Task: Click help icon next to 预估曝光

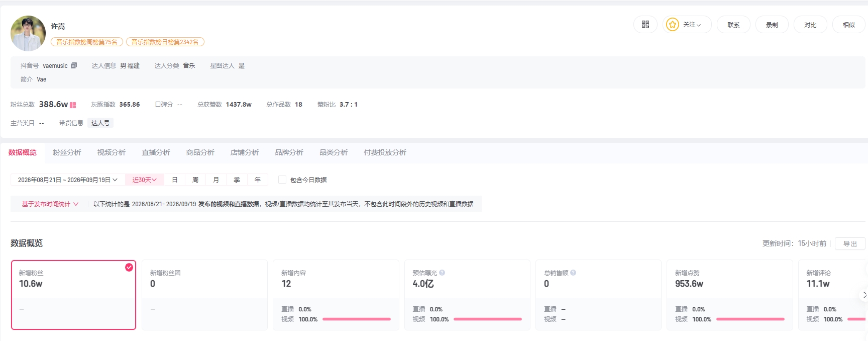Action: [442, 273]
